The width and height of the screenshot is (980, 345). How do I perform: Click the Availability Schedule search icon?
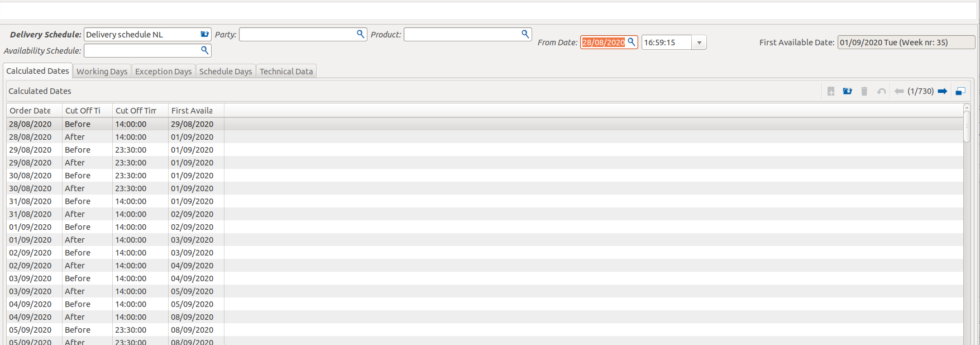204,50
